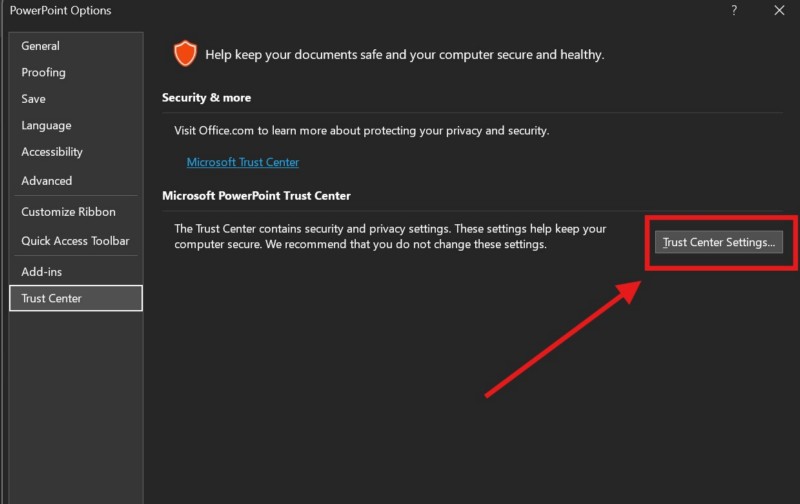
Task: Switch to the Add-ins category
Action: pos(44,272)
